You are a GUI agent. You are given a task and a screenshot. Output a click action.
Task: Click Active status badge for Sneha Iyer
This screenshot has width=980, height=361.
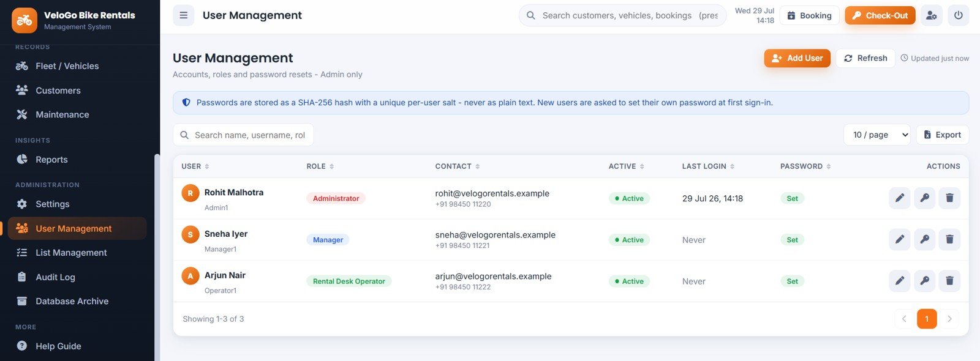click(629, 240)
